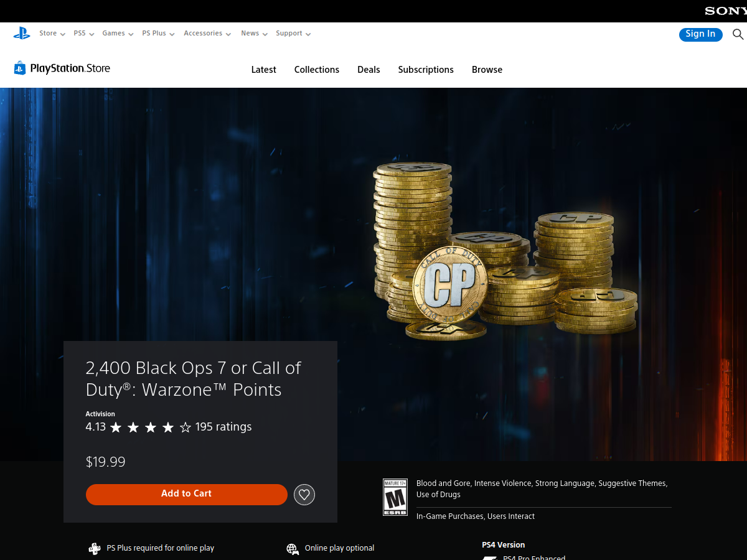Click the 'Blood and Gore' content descriptors text

tap(542, 489)
